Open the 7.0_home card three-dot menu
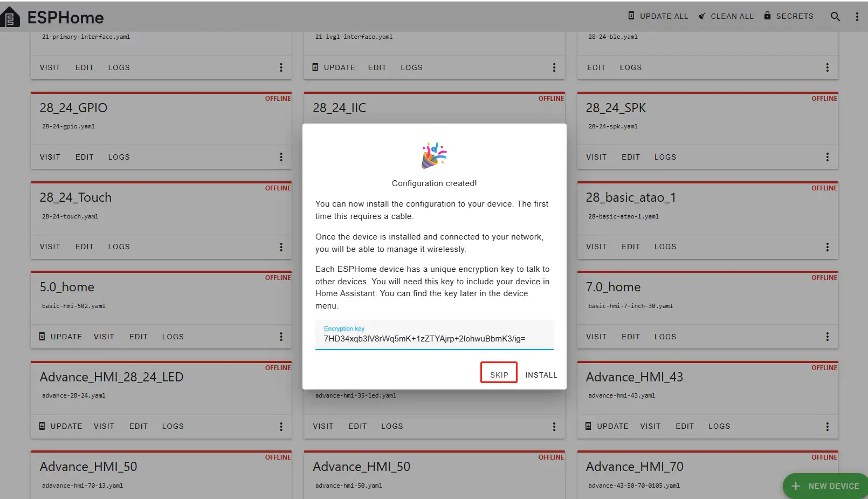 [827, 337]
